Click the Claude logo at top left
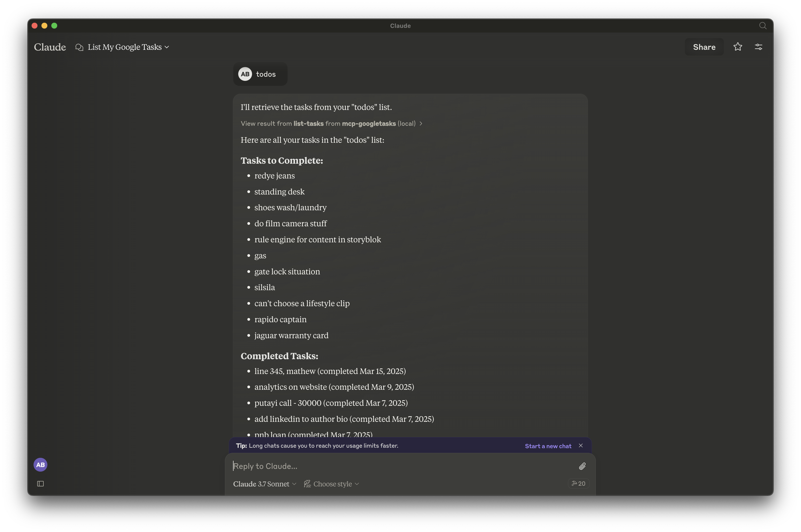Screen dimensions: 801x532 [x=50, y=47]
